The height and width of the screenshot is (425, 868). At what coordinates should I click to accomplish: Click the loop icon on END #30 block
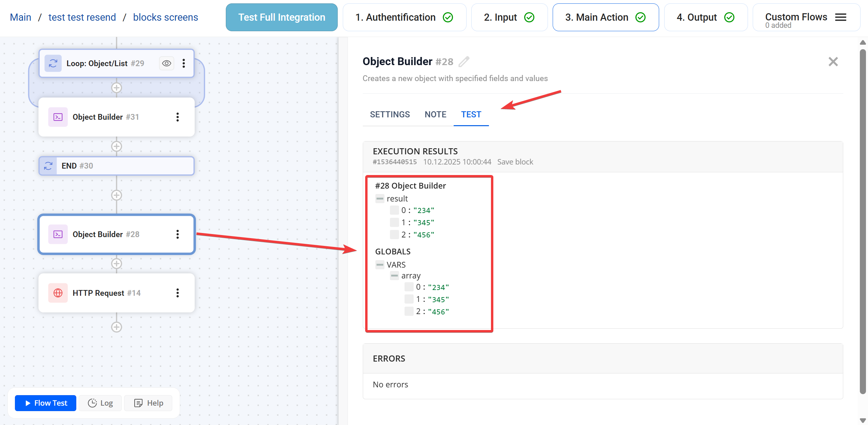pos(48,166)
